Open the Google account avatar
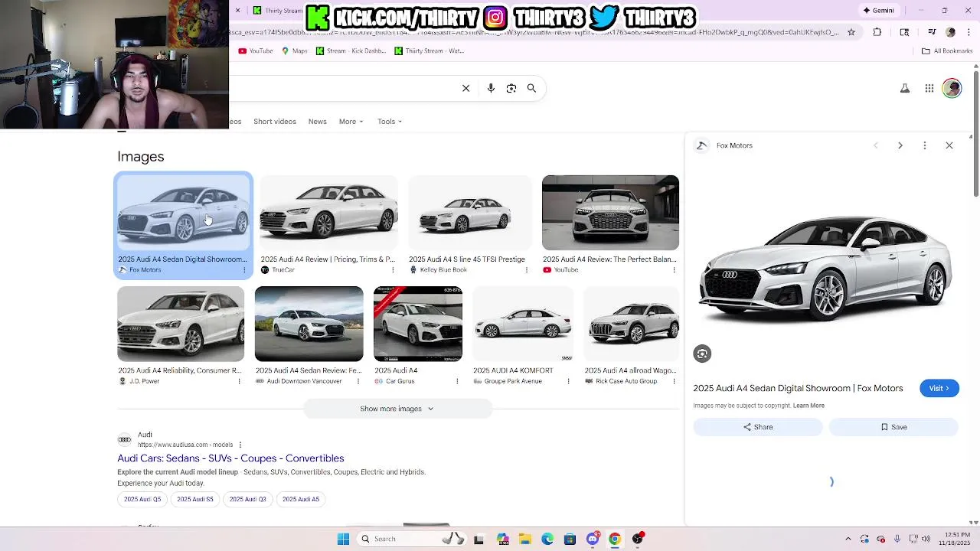The image size is (980, 551). click(952, 88)
